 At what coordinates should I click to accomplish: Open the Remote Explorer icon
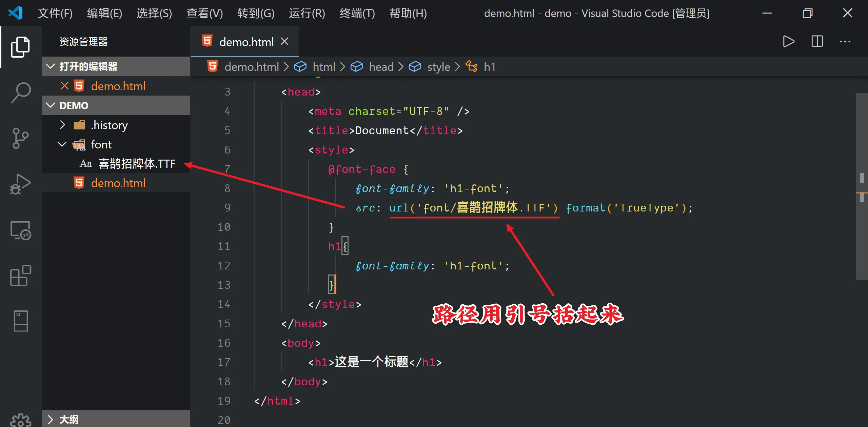click(20, 230)
